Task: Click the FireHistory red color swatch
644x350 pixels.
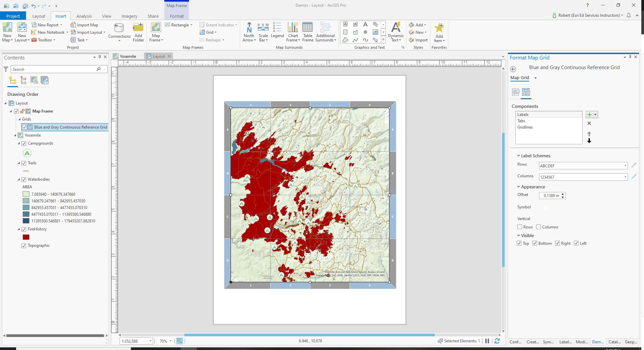Action: pos(26,237)
